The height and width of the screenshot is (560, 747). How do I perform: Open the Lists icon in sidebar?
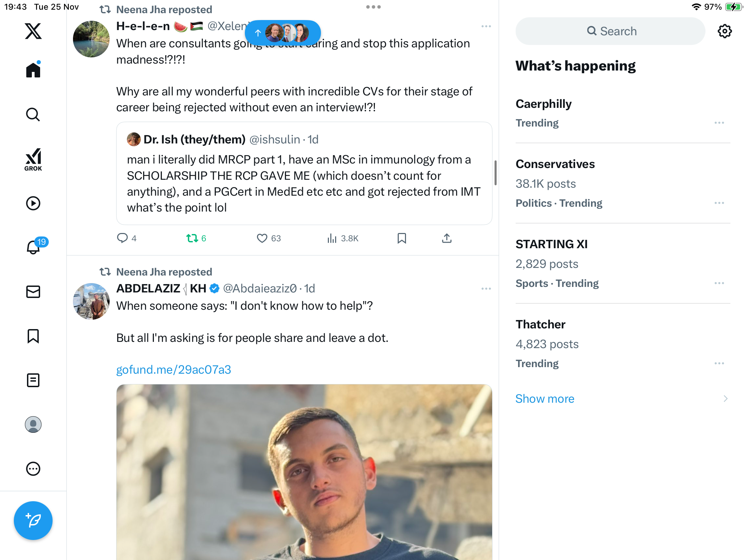click(33, 380)
